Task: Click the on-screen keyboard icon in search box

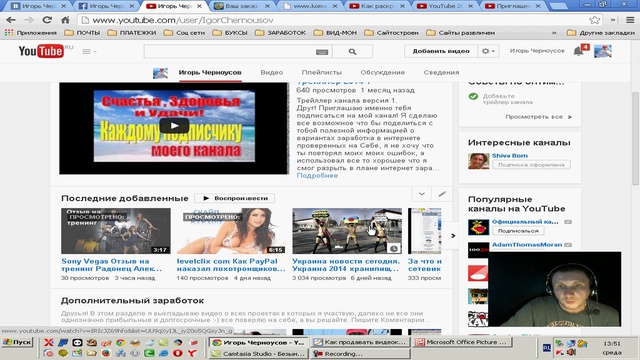Action: (x=322, y=52)
